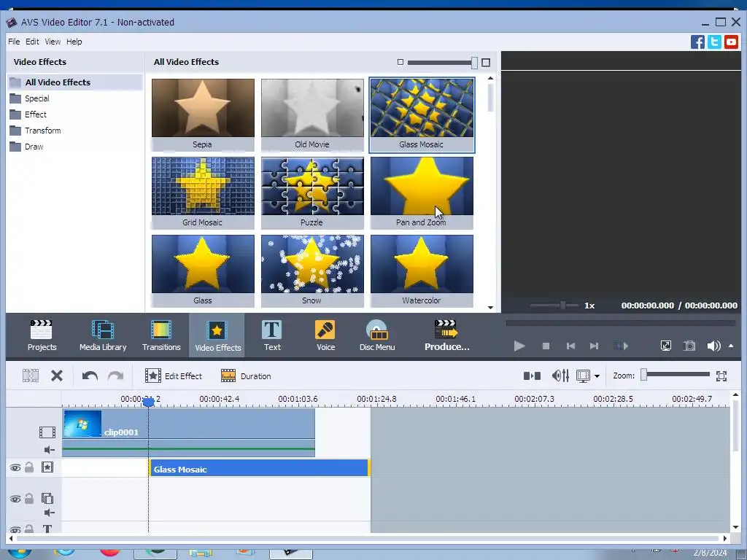This screenshot has width=747, height=560.
Task: Open the Twitter link icon
Action: click(x=714, y=42)
